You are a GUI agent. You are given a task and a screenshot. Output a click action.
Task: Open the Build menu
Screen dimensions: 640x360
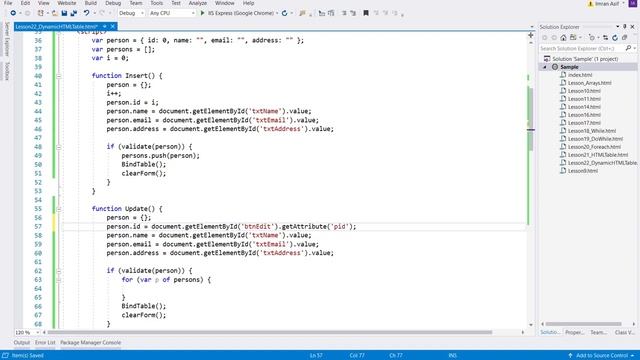91,3
